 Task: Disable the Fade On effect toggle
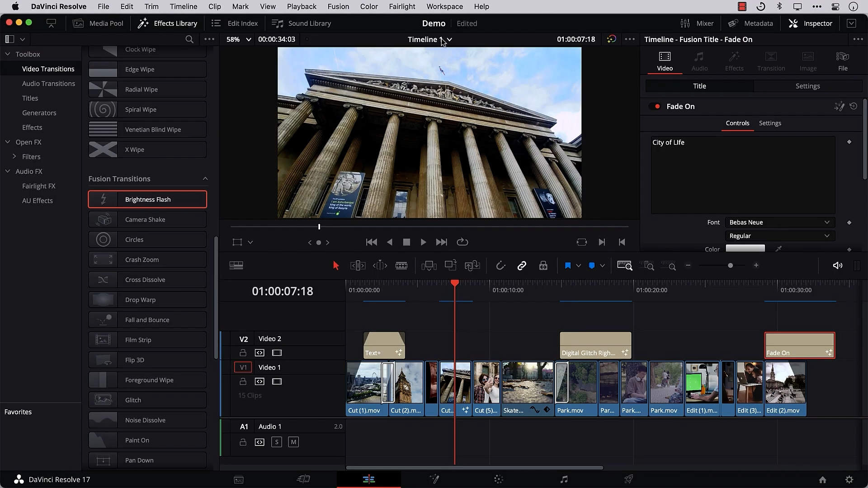[656, 106]
